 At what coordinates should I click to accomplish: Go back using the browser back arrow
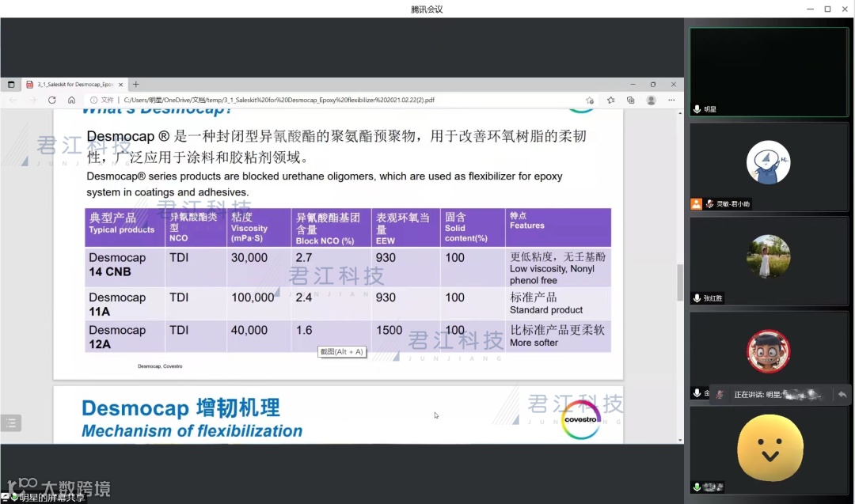pyautogui.click(x=13, y=100)
